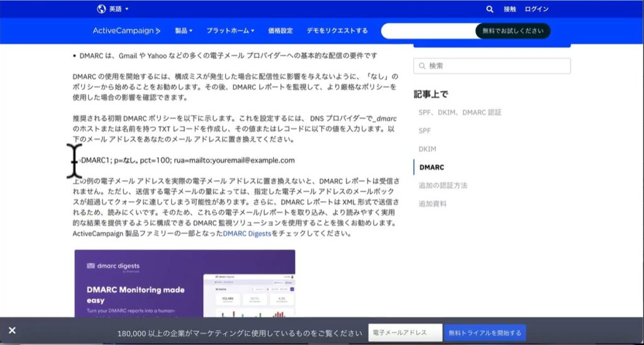This screenshot has width=644, height=345.
Task: Open the DMARC Digests hyperlink
Action: pos(247,233)
